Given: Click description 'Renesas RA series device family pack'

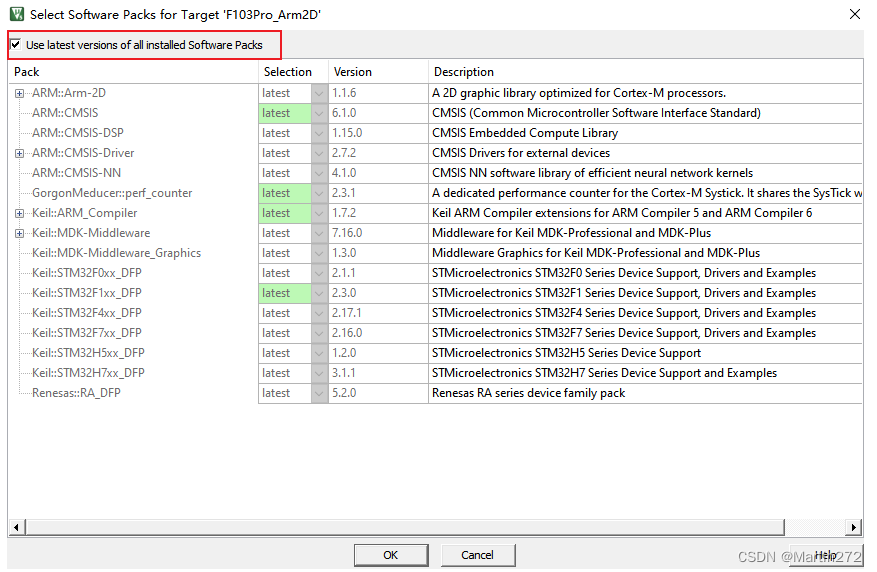Looking at the screenshot, I should 529,394.
